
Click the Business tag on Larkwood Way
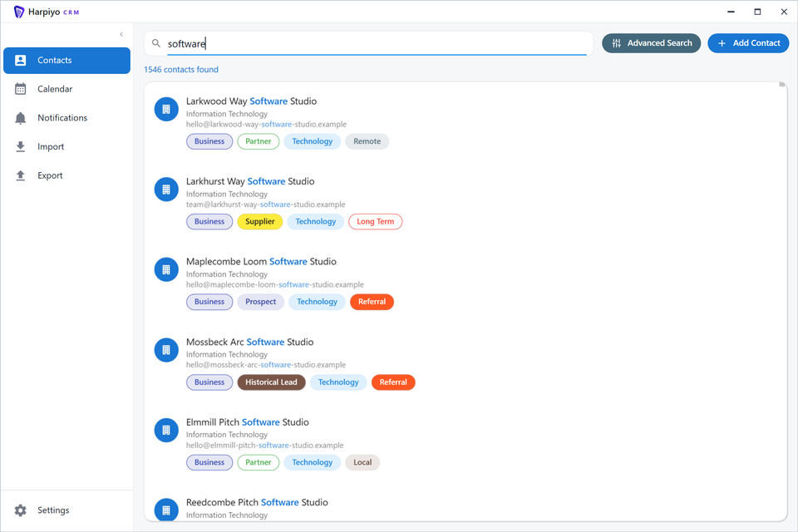209,141
